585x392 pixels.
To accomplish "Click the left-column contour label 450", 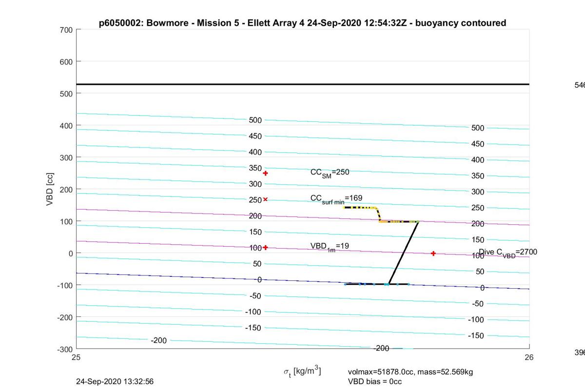I will (x=255, y=136).
